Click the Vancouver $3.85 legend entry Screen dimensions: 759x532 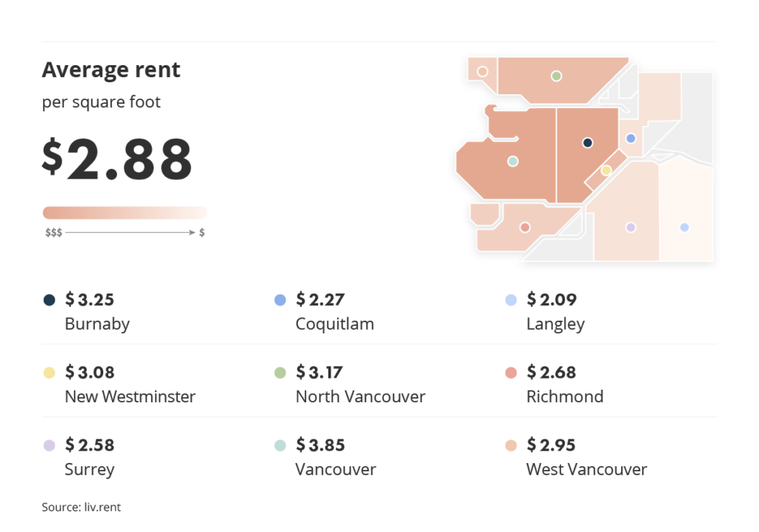tap(325, 456)
